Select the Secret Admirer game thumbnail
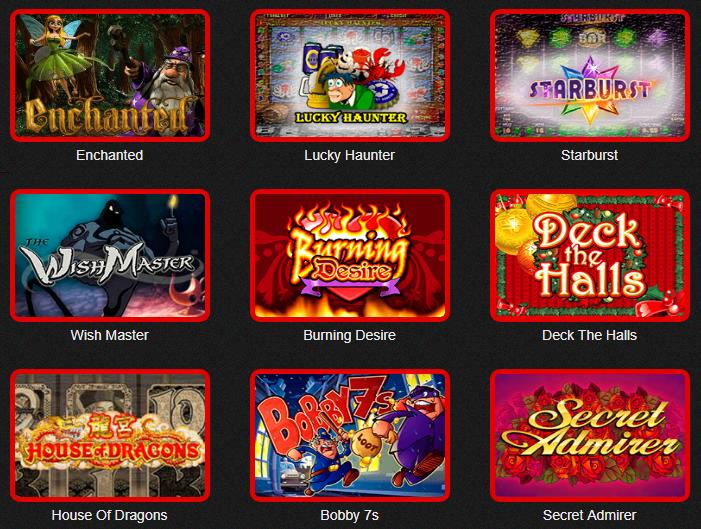701x529 pixels. 590,435
